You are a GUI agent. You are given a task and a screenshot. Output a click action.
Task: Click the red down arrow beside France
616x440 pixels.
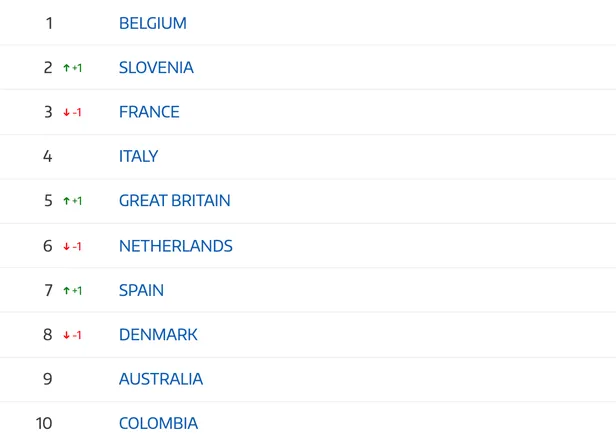[x=66, y=113]
